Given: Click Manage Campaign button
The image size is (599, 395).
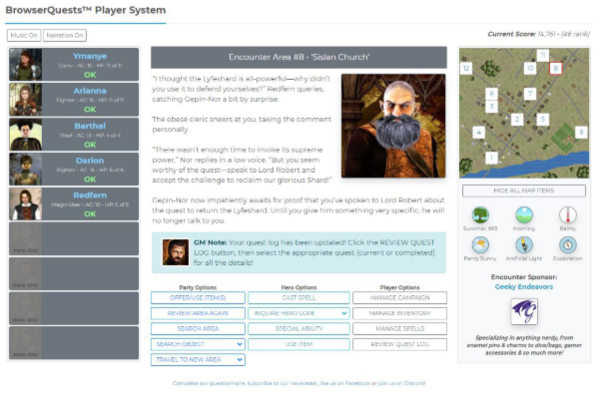Looking at the screenshot, I should [x=400, y=298].
